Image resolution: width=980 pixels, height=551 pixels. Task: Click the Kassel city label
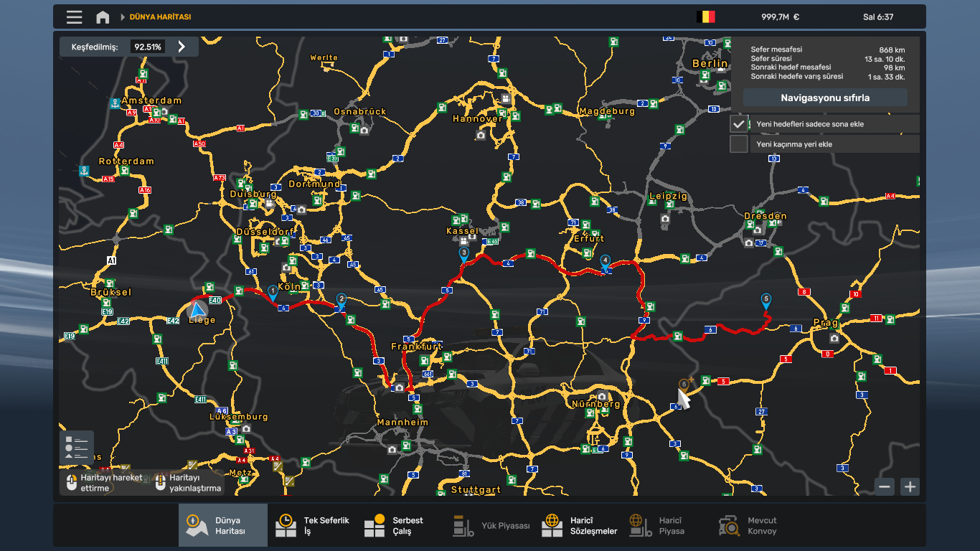[462, 231]
